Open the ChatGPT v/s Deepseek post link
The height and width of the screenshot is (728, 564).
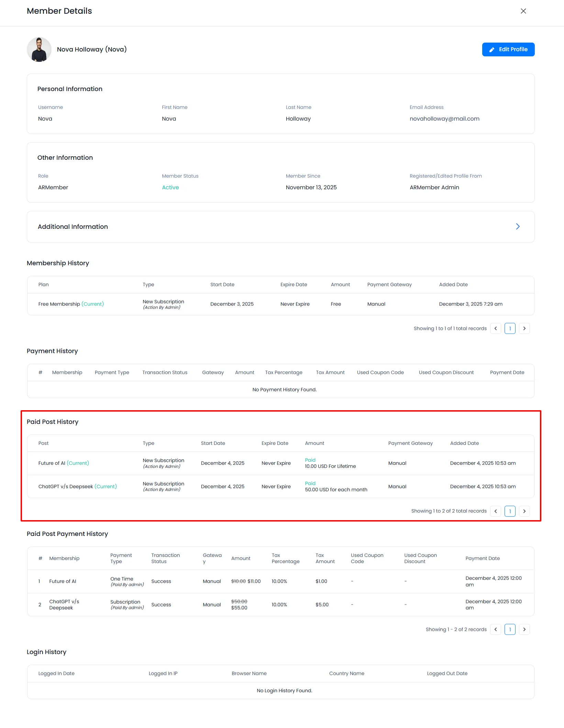coord(64,486)
